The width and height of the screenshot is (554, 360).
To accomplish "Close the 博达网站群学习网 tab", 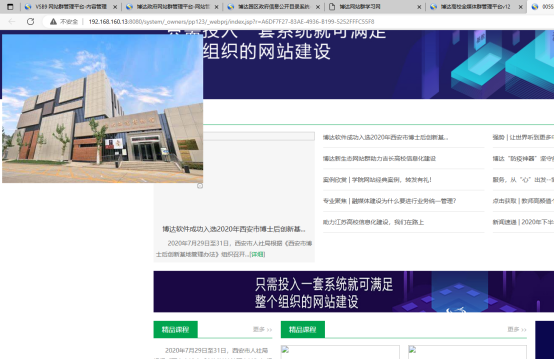I will (419, 7).
